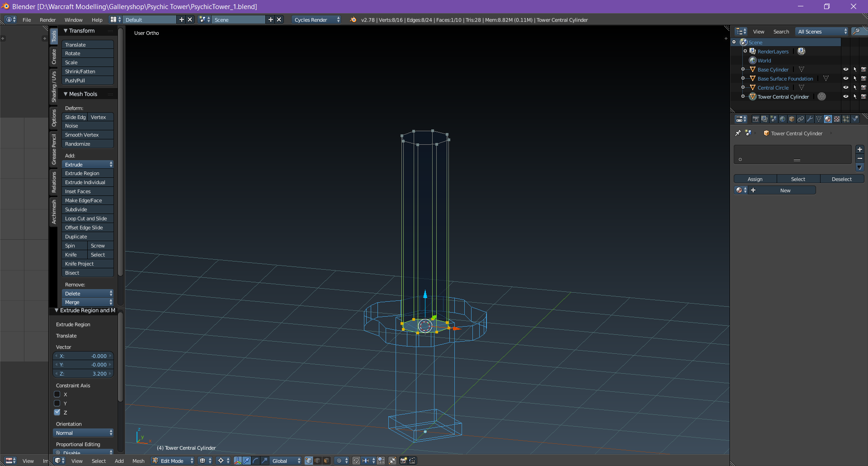The image size is (868, 466).
Task: Open the Normal orientation dropdown
Action: (83, 433)
